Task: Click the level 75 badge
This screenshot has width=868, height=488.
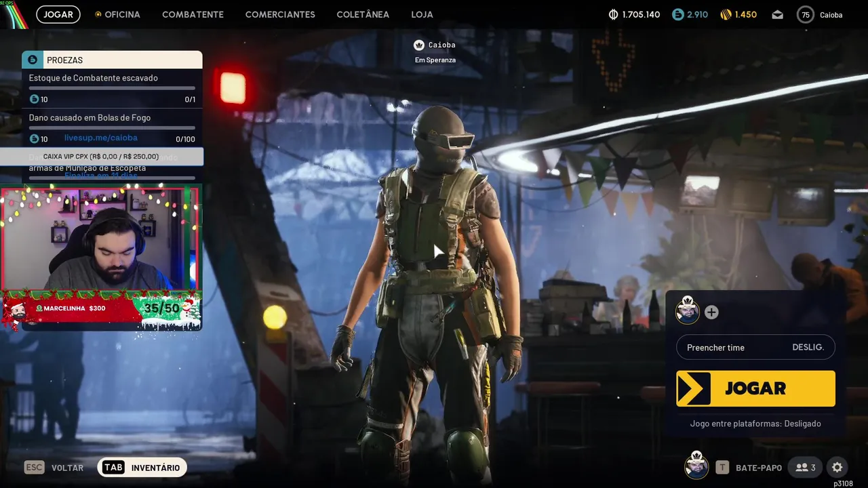Action: (806, 14)
